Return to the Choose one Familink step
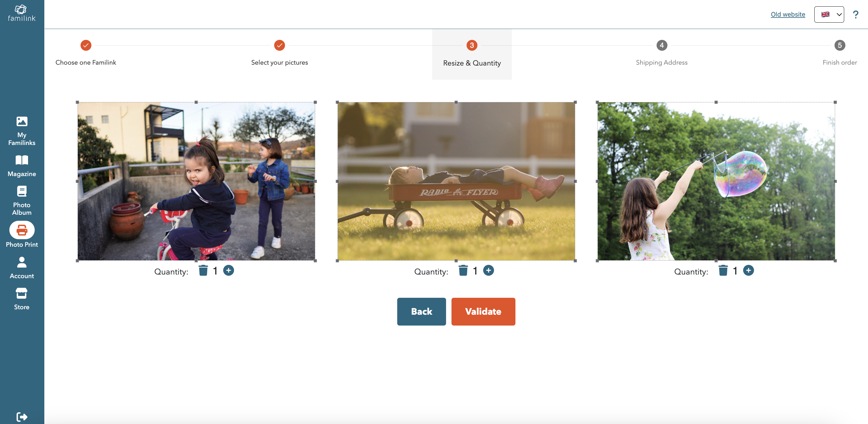 (x=86, y=46)
